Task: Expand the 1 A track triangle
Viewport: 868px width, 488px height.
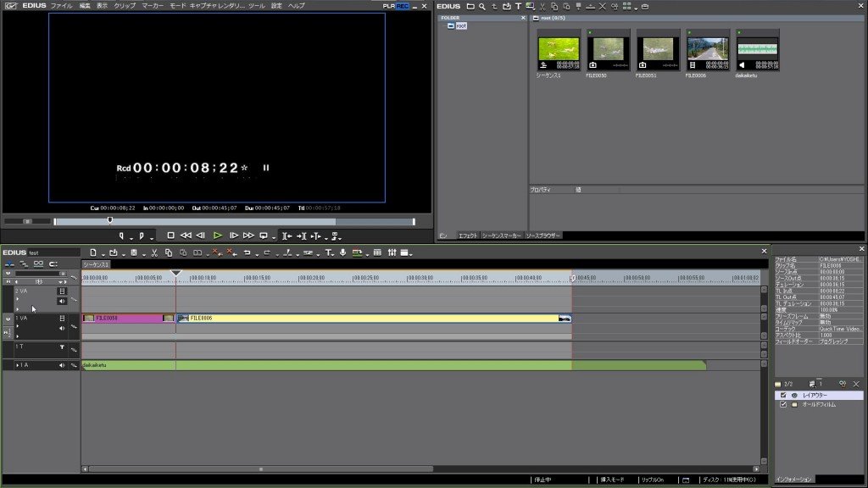Action: coord(18,365)
